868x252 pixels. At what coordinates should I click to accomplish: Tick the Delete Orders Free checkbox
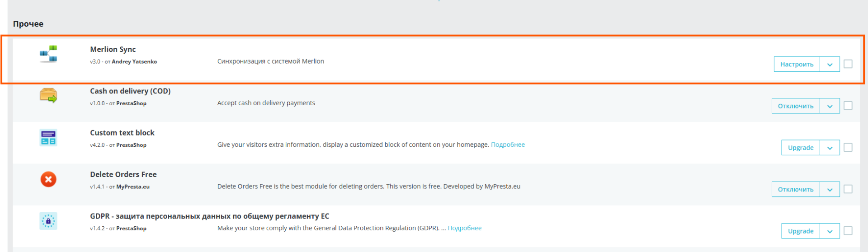point(848,189)
